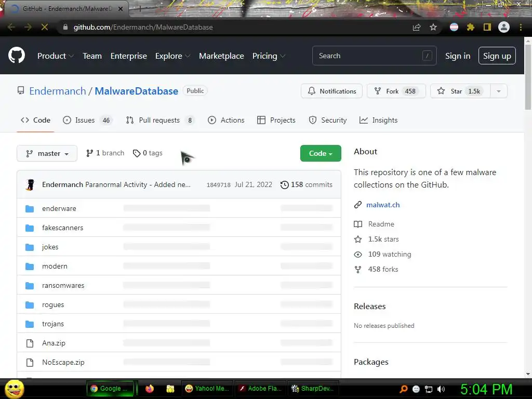Open the Enterprise navigation link
The height and width of the screenshot is (399, 532).
point(129,56)
